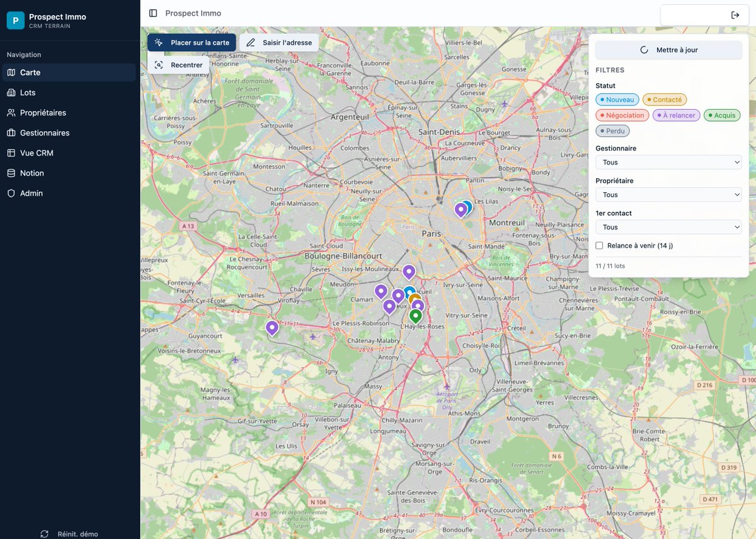Click the Gestionnaires briefcase icon
The width and height of the screenshot is (756, 539).
11,133
